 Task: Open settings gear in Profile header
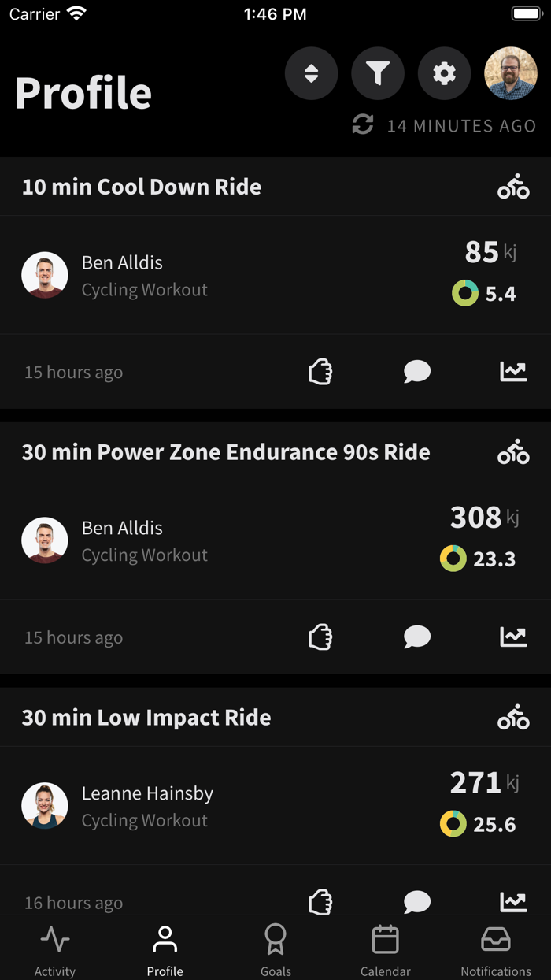tap(445, 74)
